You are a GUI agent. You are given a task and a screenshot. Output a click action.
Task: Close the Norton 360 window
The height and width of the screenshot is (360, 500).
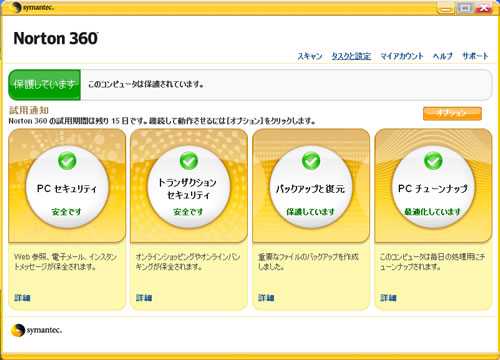pyautogui.click(x=484, y=8)
